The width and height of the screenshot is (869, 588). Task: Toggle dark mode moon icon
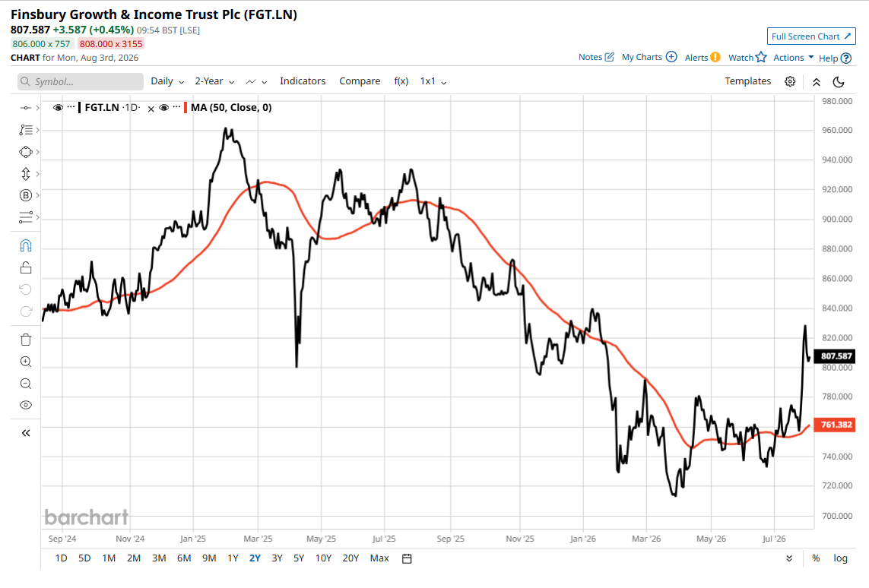[x=839, y=82]
